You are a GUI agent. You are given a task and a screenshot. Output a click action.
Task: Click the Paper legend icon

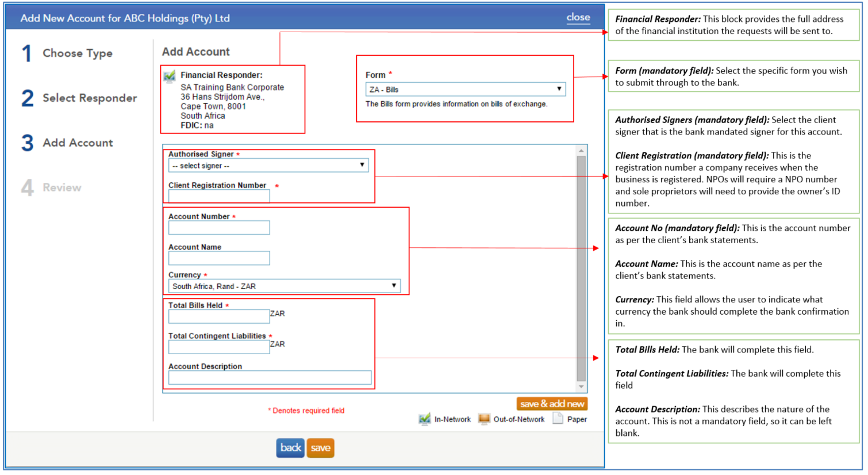tap(558, 418)
